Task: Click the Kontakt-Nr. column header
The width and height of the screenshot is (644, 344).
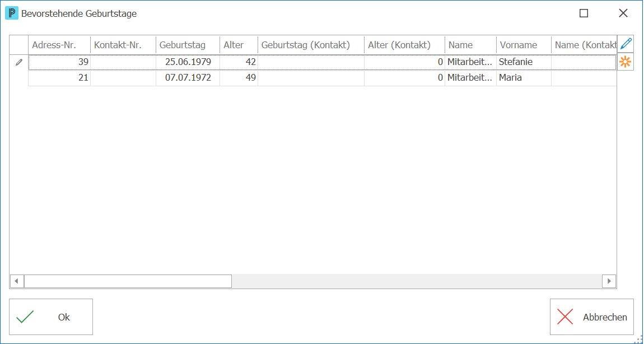Action: tap(123, 45)
